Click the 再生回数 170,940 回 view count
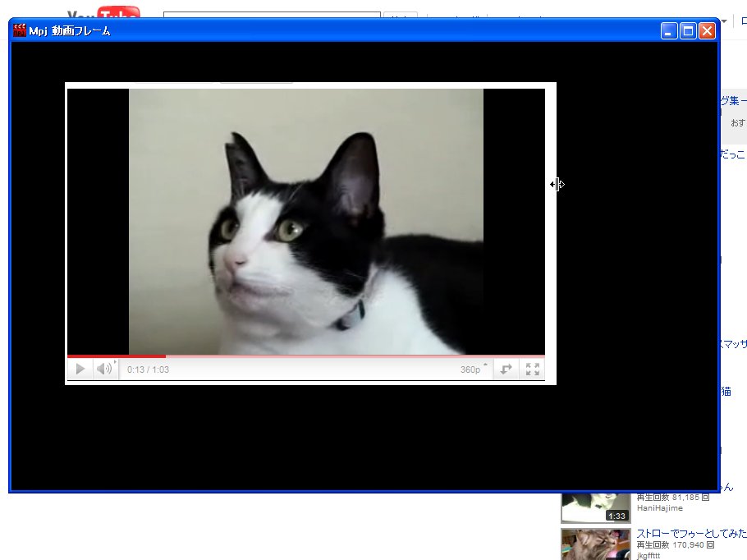747x560 pixels. coord(675,544)
